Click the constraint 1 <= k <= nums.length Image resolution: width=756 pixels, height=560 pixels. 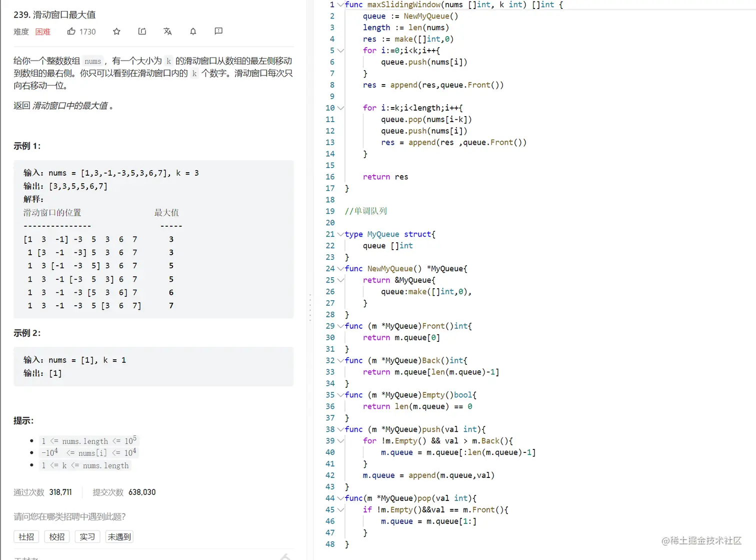point(85,465)
